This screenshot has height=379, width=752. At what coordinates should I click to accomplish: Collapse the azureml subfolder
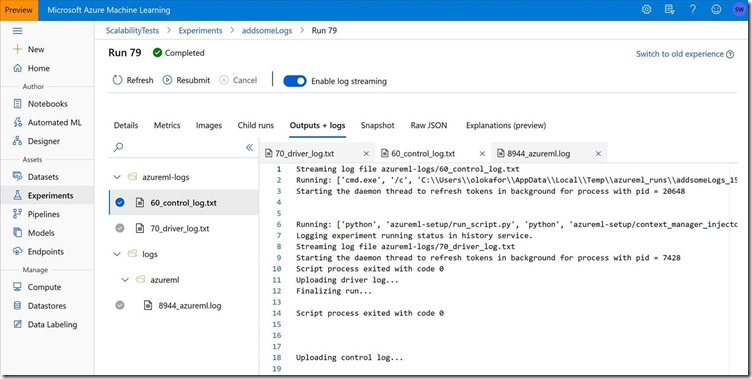tap(125, 280)
